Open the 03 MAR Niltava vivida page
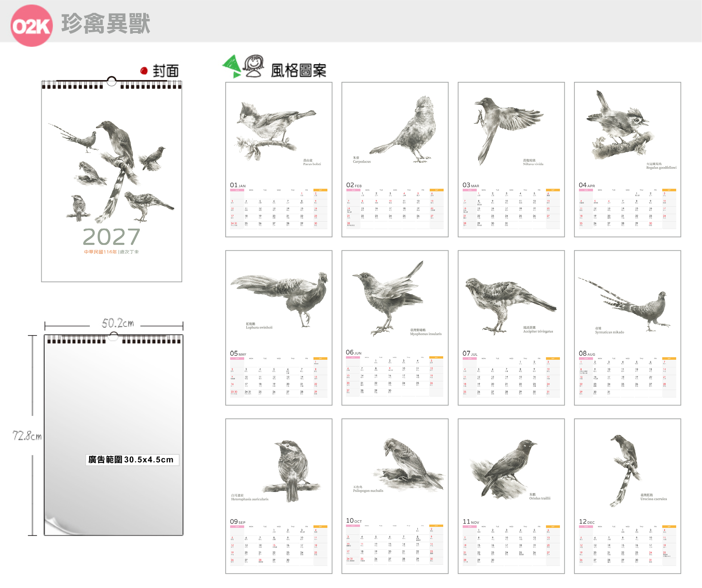The width and height of the screenshot is (702, 588). click(511, 160)
